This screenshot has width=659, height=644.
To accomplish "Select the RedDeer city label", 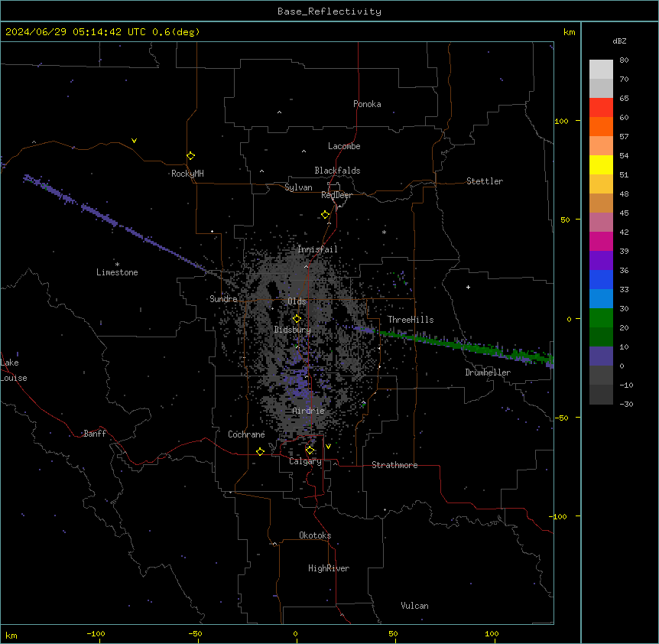I will (336, 195).
